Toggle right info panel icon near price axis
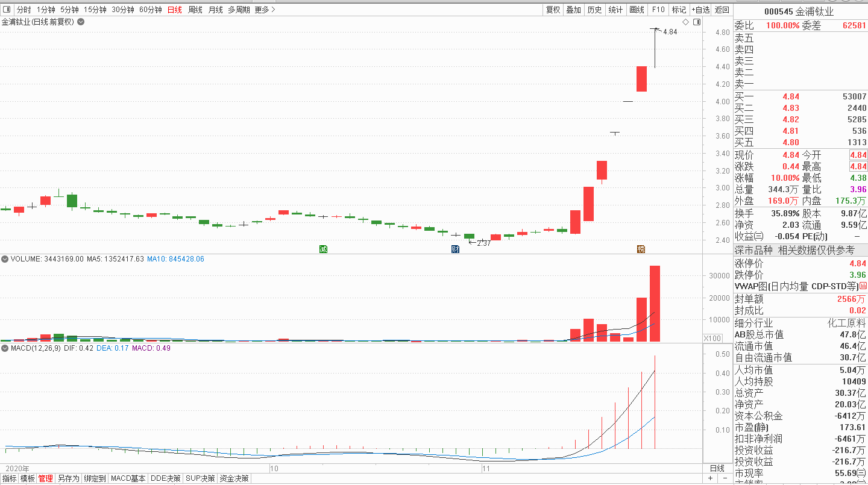Image resolution: width=868 pixels, height=485 pixels. pyautogui.click(x=697, y=22)
